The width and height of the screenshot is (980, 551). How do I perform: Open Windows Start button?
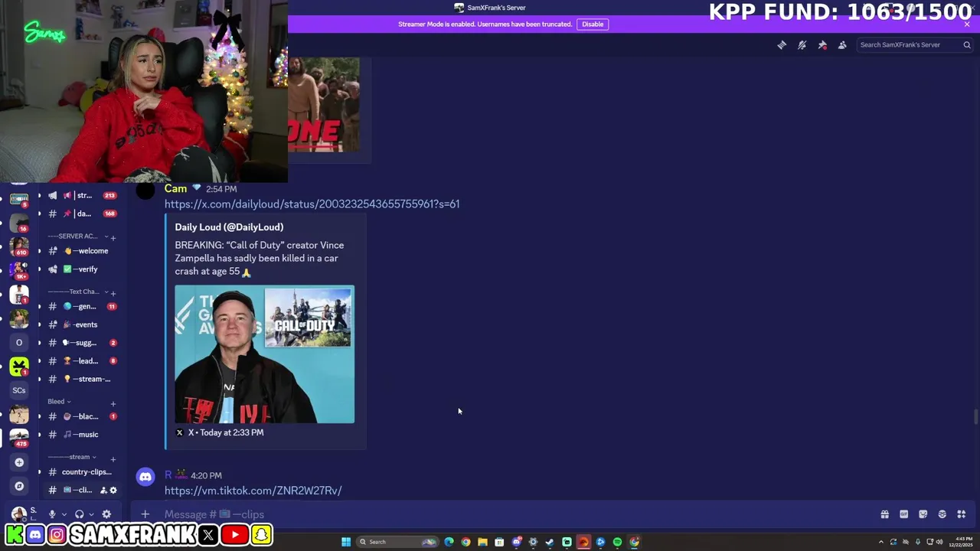point(346,542)
